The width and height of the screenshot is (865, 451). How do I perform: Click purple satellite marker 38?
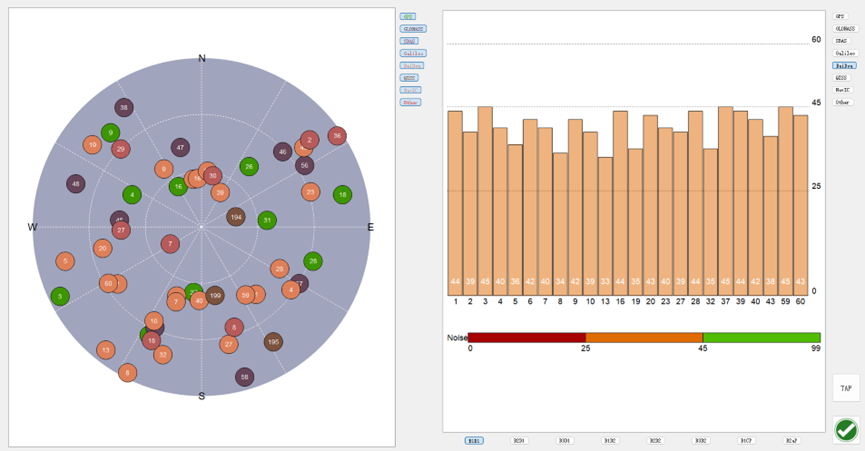tap(124, 108)
